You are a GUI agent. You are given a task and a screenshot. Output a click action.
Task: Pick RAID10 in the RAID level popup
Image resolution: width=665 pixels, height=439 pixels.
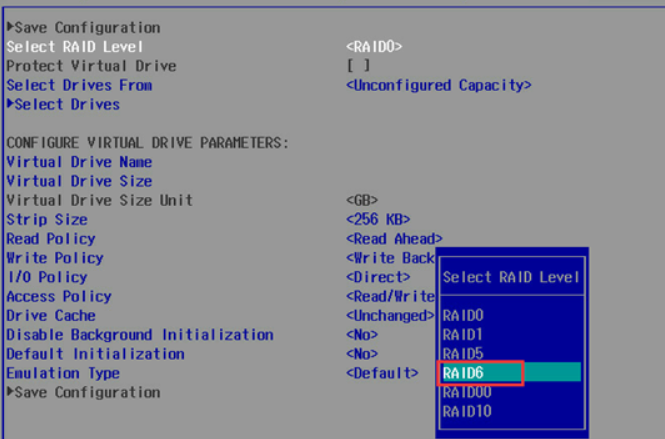(x=466, y=411)
